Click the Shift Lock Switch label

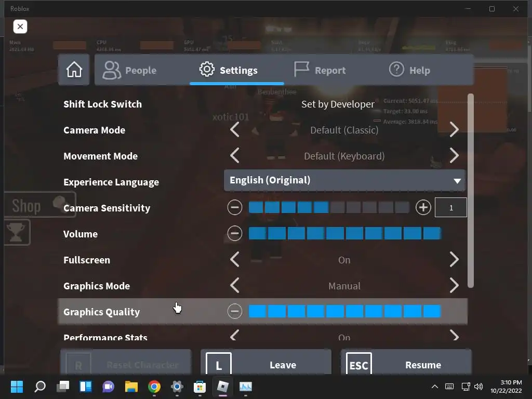pos(102,104)
